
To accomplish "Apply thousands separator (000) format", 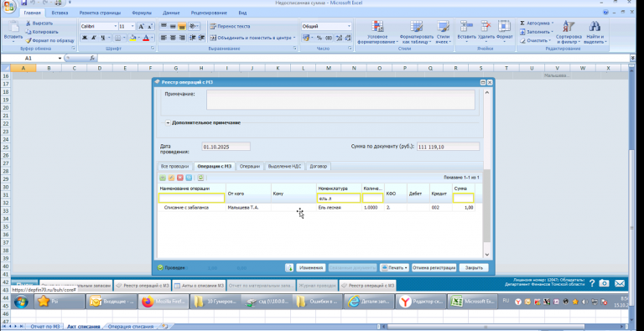I will [329, 38].
